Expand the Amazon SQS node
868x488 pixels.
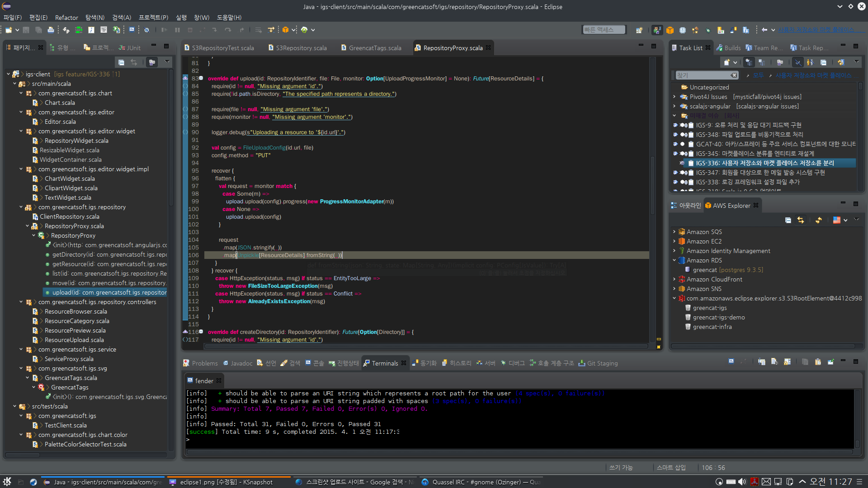click(674, 232)
